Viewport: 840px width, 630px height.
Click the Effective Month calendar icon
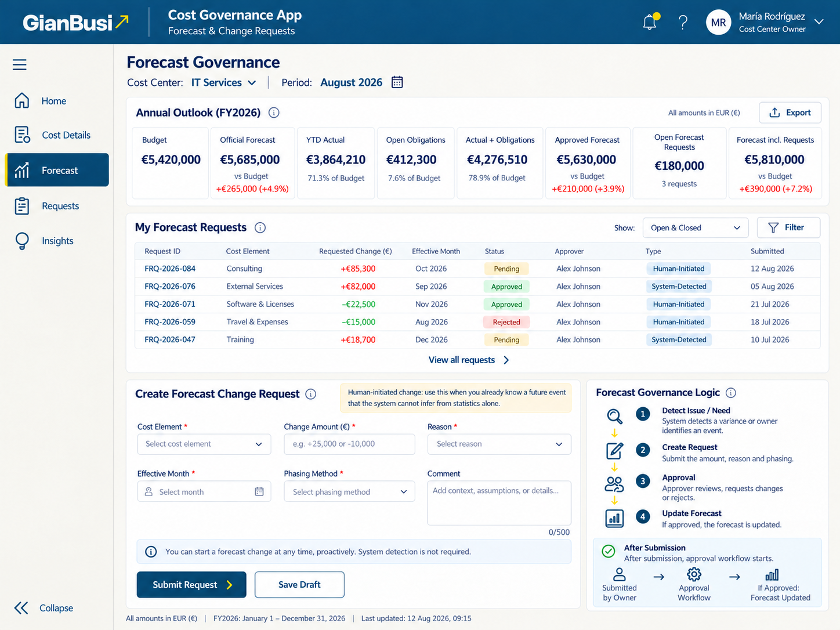coord(259,491)
